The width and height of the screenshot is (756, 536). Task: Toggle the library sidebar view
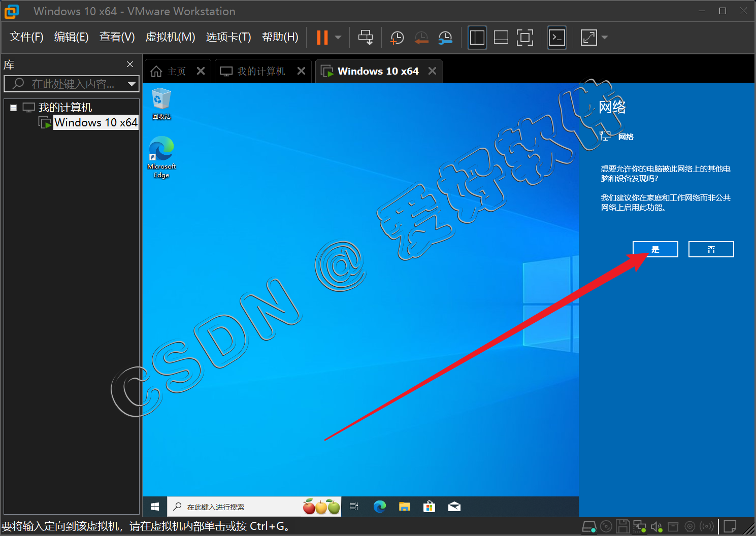[x=477, y=38]
